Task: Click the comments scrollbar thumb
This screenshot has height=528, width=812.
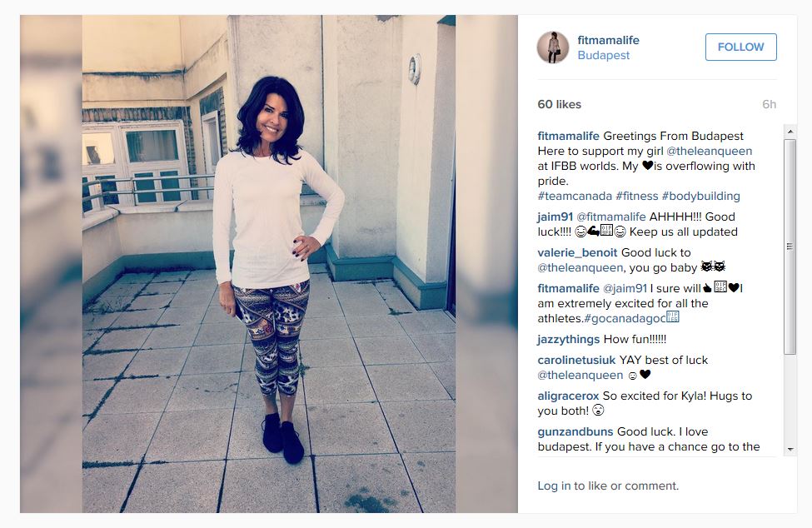Action: (x=790, y=247)
